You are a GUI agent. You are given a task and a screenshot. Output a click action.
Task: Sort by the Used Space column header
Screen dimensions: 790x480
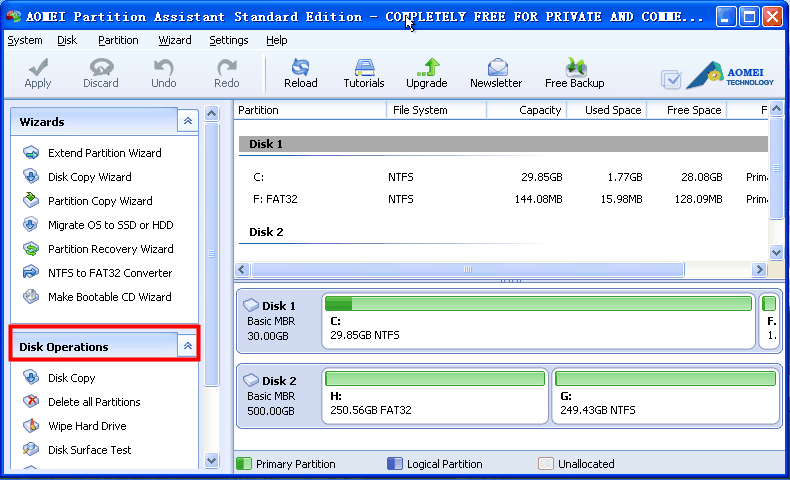coord(607,110)
